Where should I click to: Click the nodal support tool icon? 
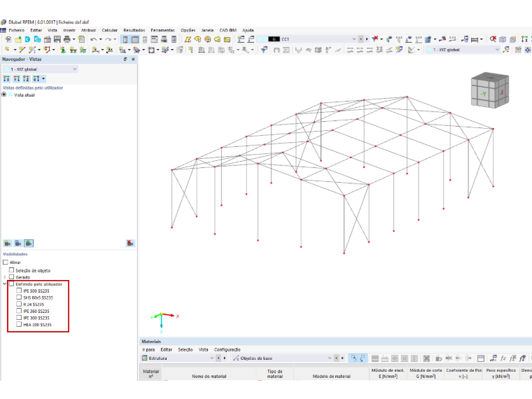[x=63, y=50]
